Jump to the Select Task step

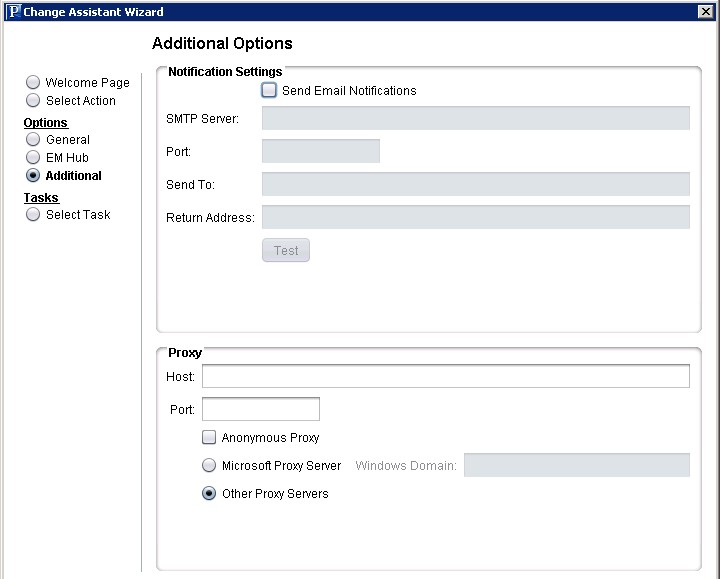(x=33, y=215)
